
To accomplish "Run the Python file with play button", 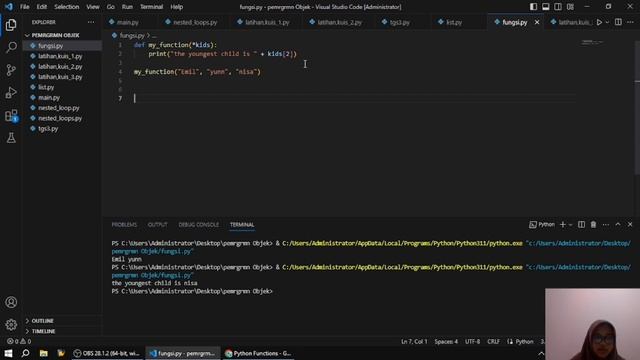I will (599, 22).
